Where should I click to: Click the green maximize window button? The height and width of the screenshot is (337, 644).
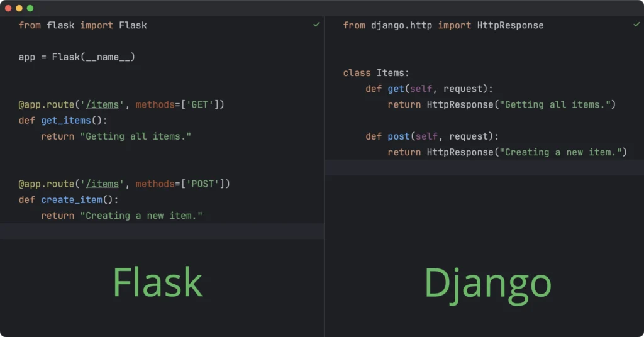point(30,8)
